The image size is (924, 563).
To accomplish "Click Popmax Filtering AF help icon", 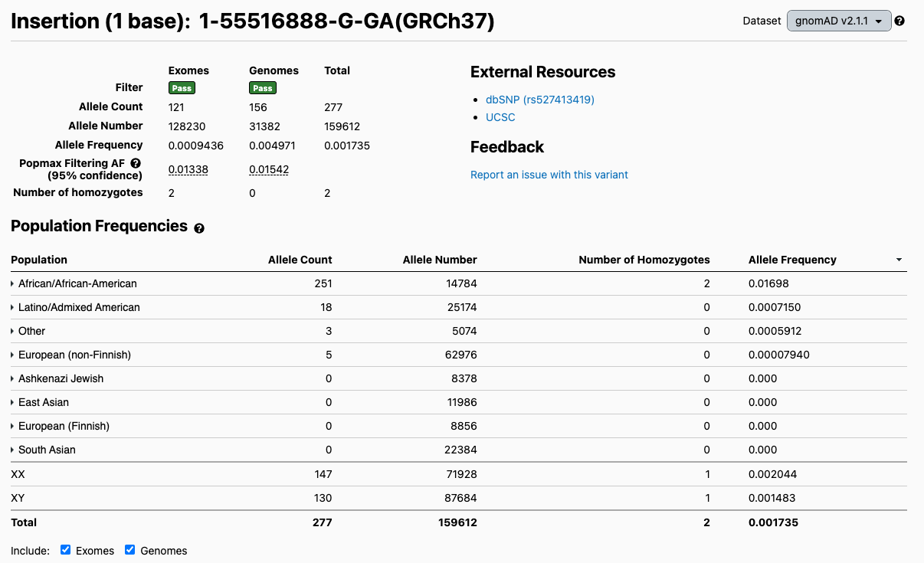I will coord(136,163).
